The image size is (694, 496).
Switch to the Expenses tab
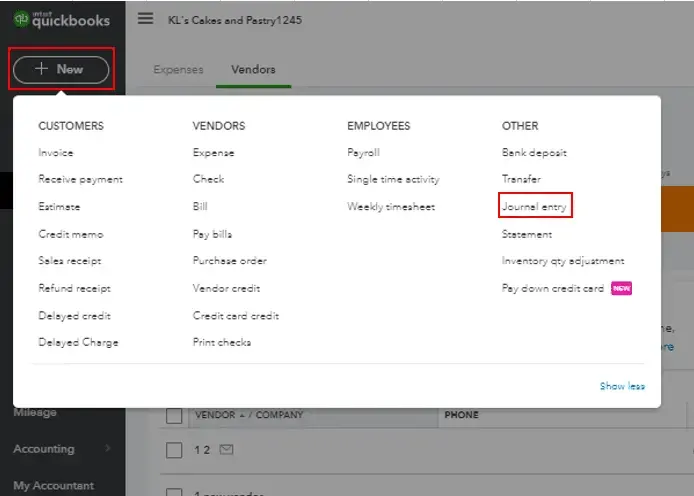[x=178, y=70]
